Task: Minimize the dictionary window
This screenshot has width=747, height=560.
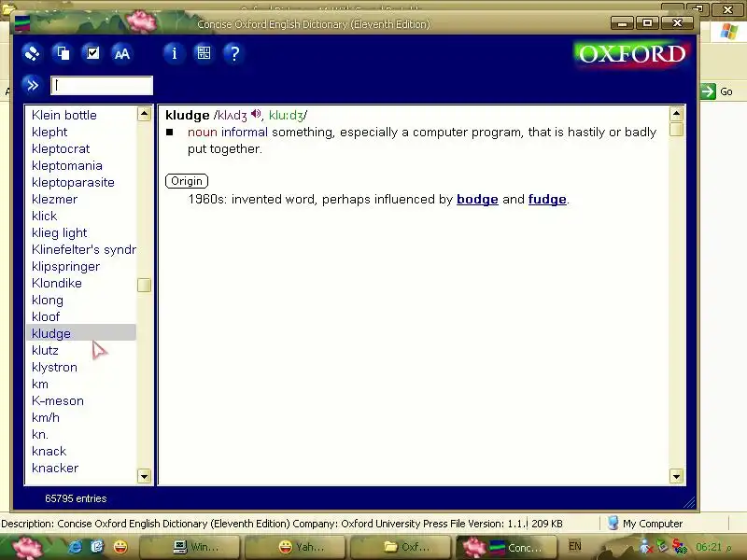Action: [x=622, y=22]
